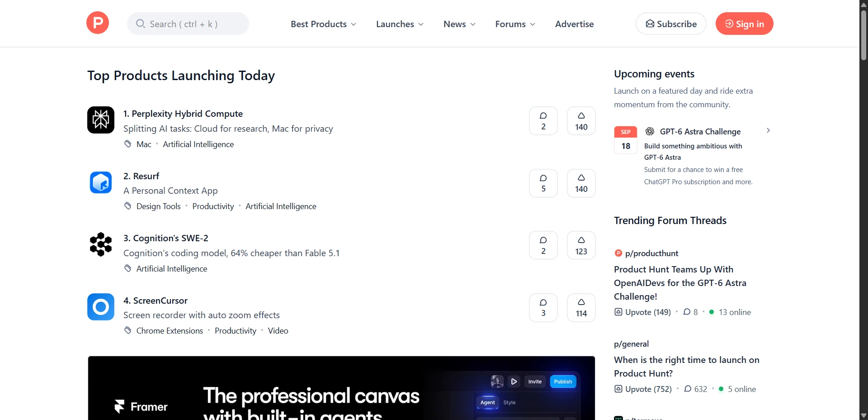Open the Perplexity Hybrid Compute product icon
The width and height of the screenshot is (868, 420).
(101, 120)
